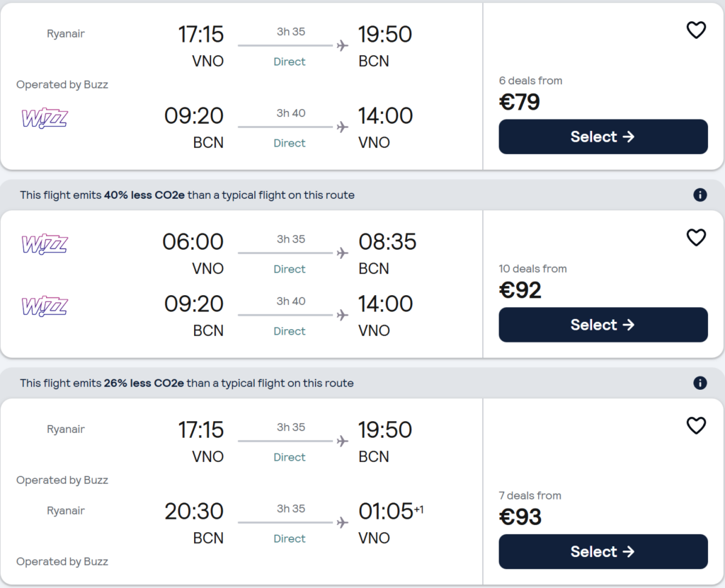Open the info icon next to 26% CO2e banner
This screenshot has height=588, width=725.
click(x=700, y=383)
